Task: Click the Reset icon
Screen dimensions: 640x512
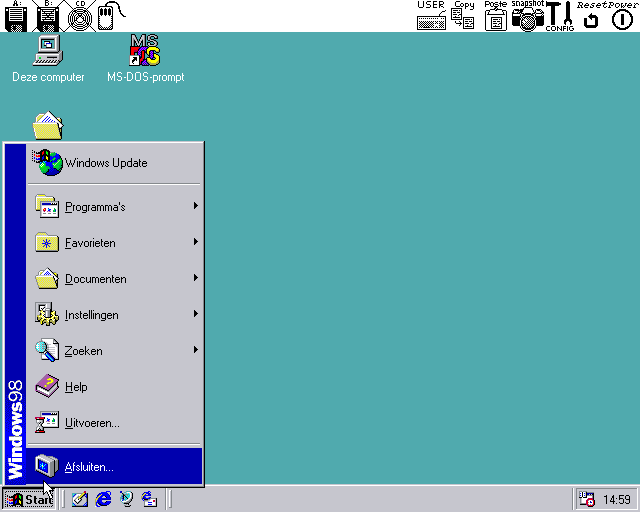Action: coord(591,16)
